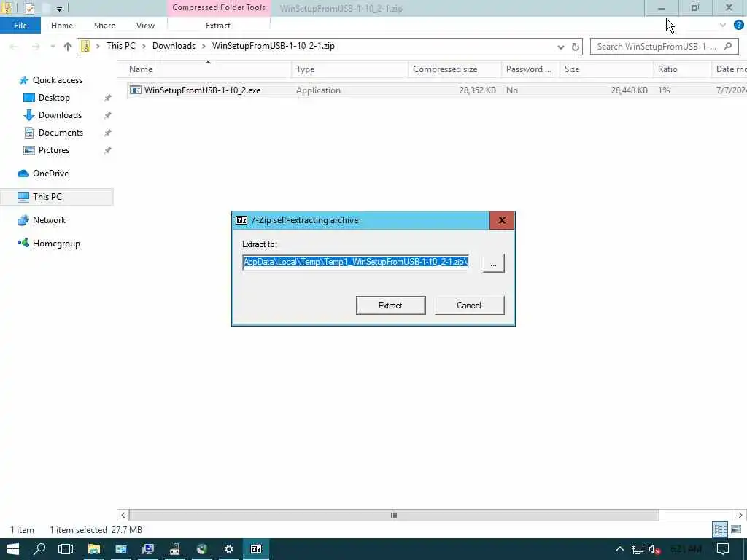
Task: Go forward using the forward arrow
Action: (36, 47)
